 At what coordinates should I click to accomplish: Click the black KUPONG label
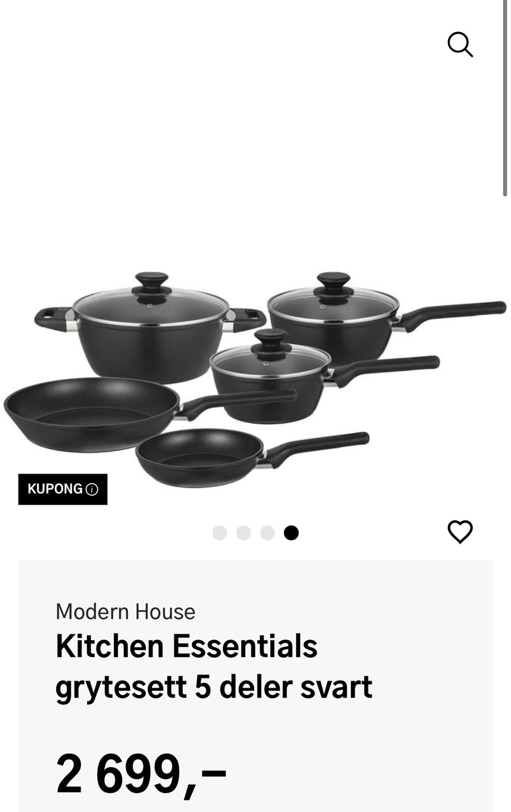coord(63,489)
